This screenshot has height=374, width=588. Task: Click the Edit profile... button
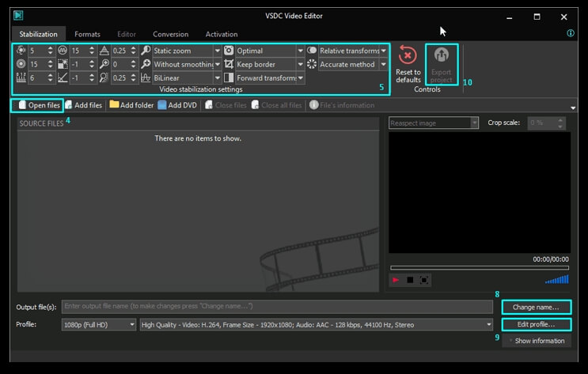coord(536,324)
